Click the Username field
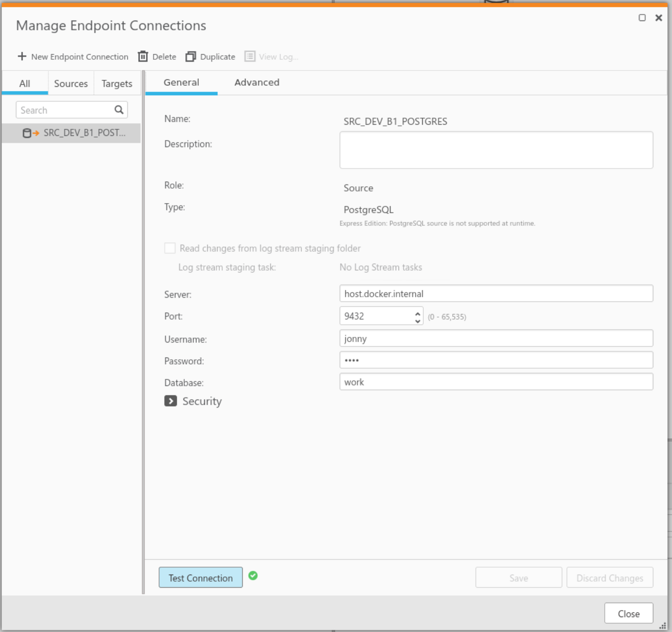672x632 pixels. tap(496, 338)
